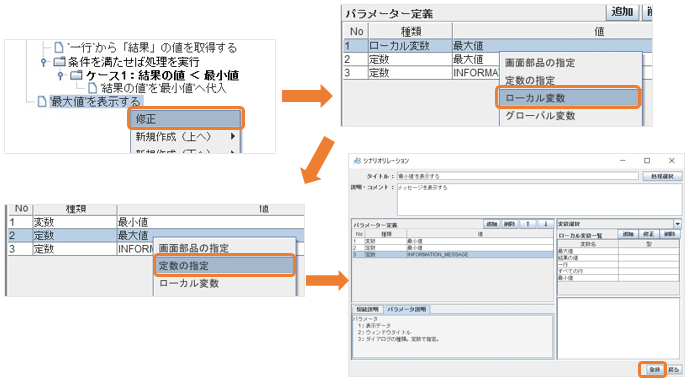
Task: Close the シナリオリレーション dialog
Action: (672, 161)
